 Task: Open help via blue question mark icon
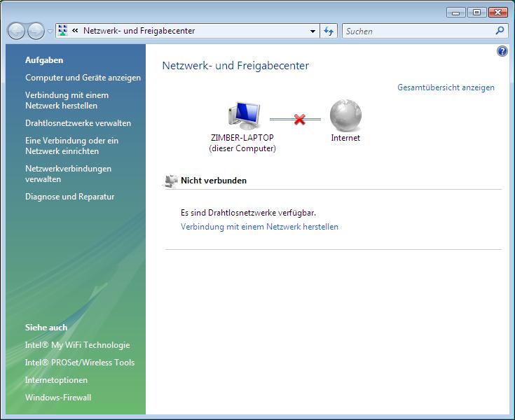pos(502,51)
